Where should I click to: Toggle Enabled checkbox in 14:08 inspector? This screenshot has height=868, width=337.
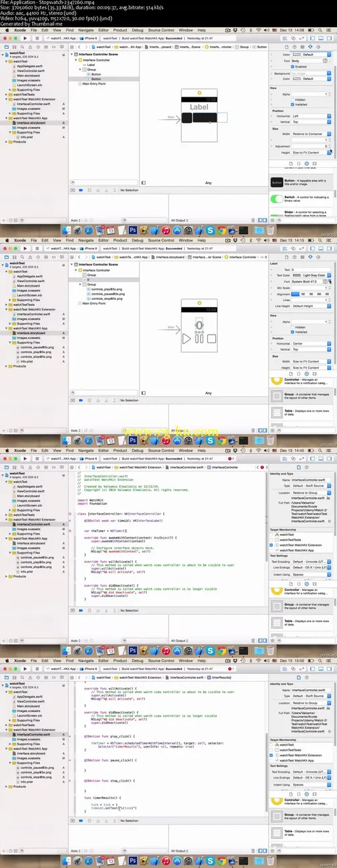[x=291, y=66]
